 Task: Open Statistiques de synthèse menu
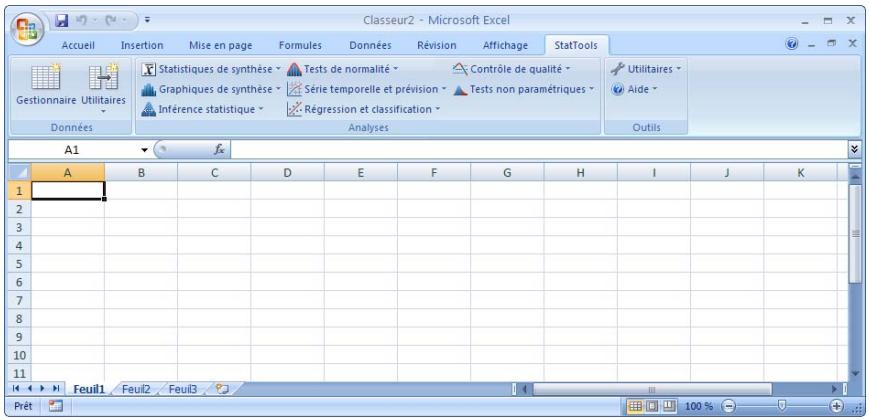[211, 69]
